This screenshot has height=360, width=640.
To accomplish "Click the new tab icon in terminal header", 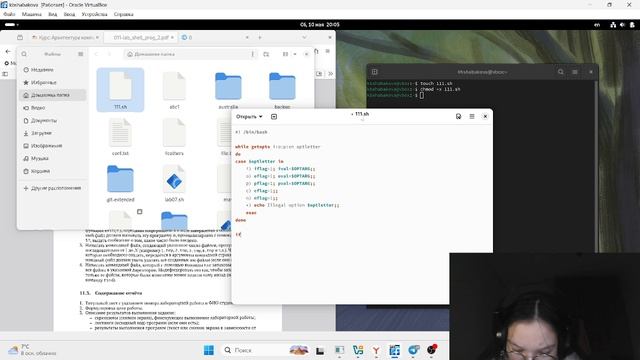I will coord(375,72).
